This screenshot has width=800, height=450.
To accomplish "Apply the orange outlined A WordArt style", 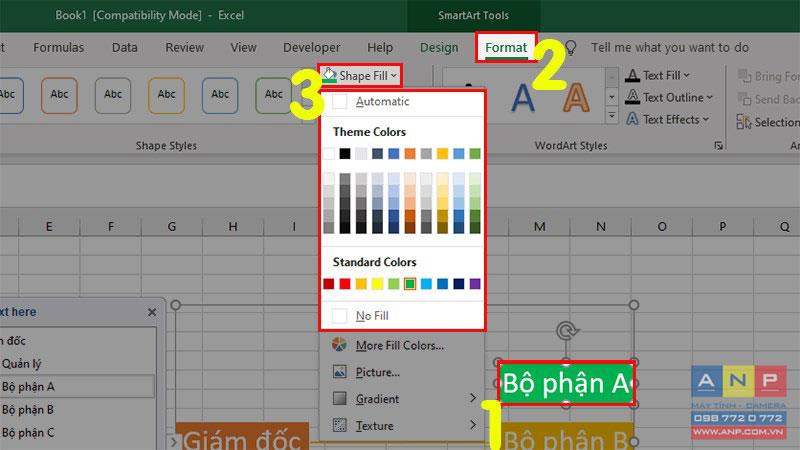I will [576, 98].
